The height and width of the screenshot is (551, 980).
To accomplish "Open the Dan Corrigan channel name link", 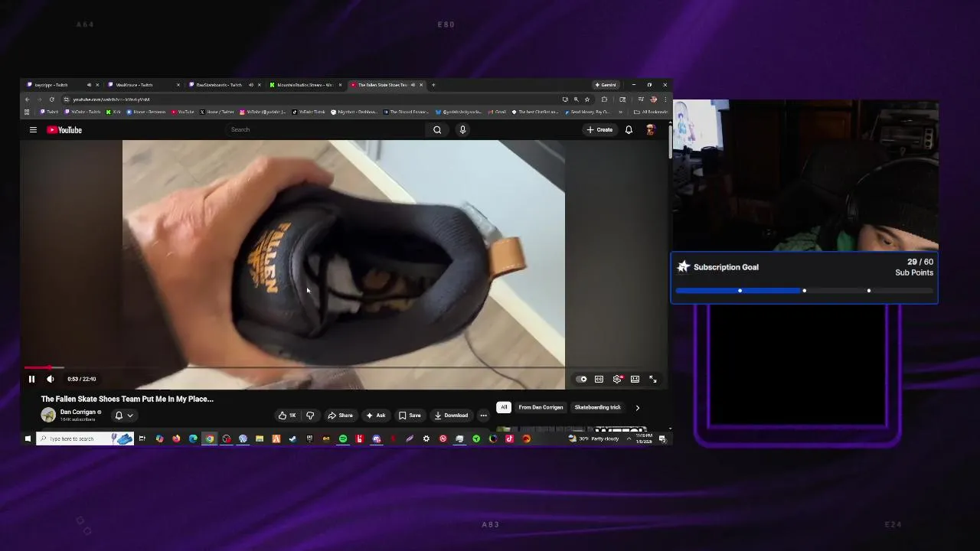I will coord(78,412).
